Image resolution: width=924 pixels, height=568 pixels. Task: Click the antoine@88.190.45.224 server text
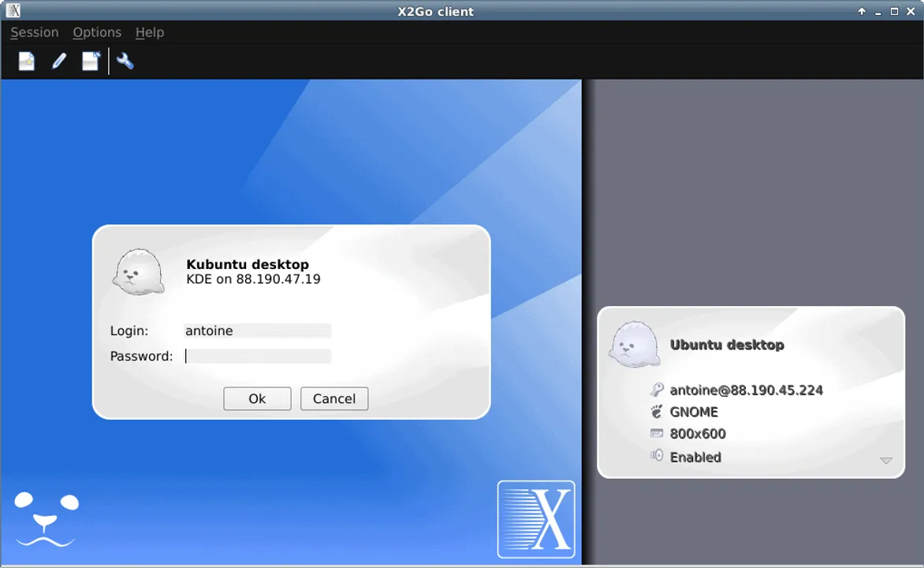tap(746, 390)
